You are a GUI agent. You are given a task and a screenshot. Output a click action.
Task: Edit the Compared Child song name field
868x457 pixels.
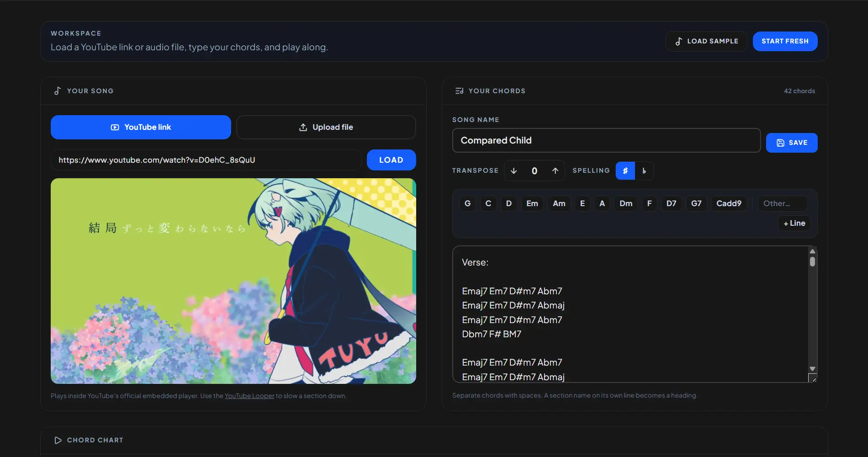(x=606, y=140)
